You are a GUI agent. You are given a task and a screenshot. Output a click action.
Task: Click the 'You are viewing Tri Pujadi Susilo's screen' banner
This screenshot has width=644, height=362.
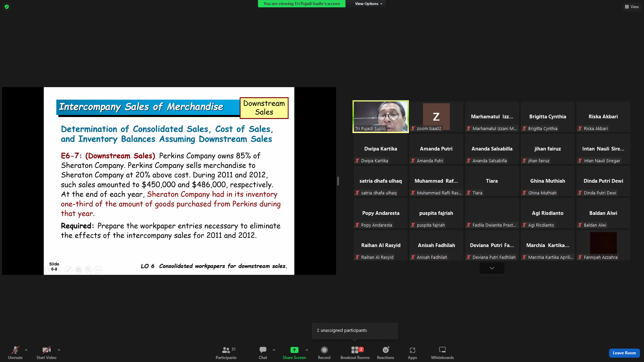(302, 4)
